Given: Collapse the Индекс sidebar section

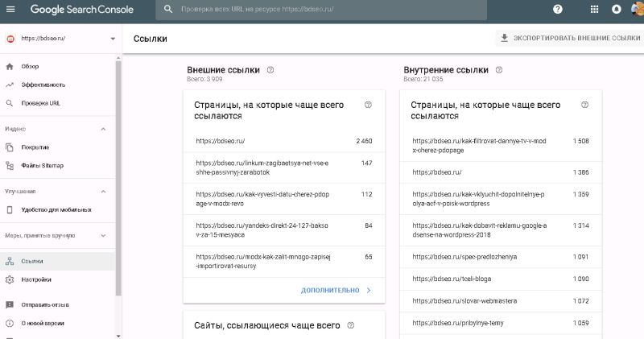Looking at the screenshot, I should coord(104,129).
